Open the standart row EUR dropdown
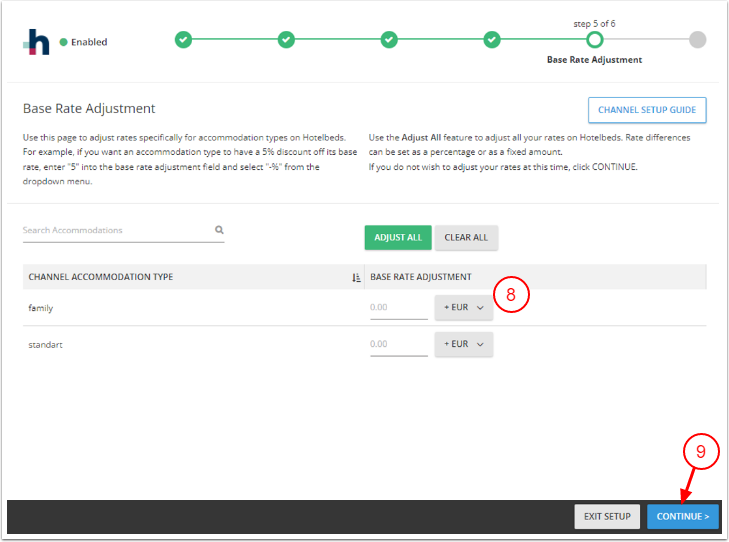Screen dimensions: 729x542 click(x=463, y=344)
